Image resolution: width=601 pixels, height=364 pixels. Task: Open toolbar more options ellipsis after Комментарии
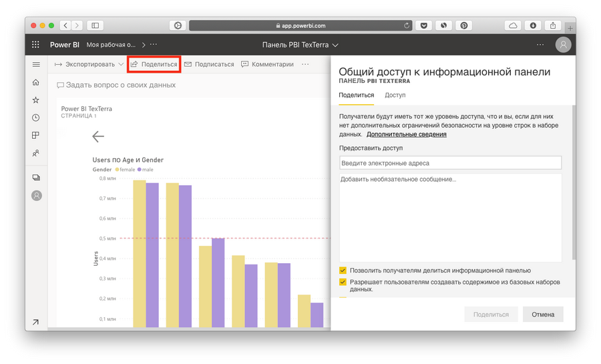coord(305,64)
